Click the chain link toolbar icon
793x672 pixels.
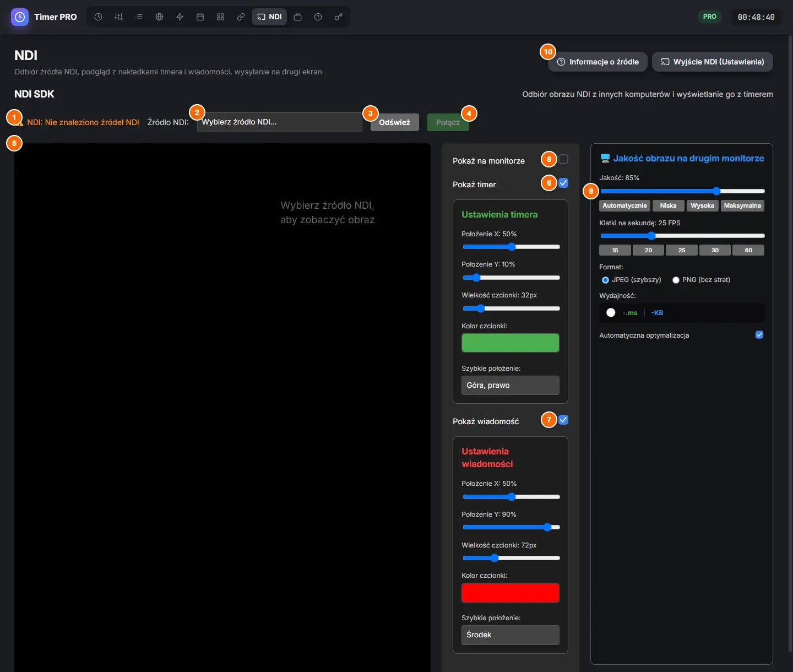(x=241, y=17)
